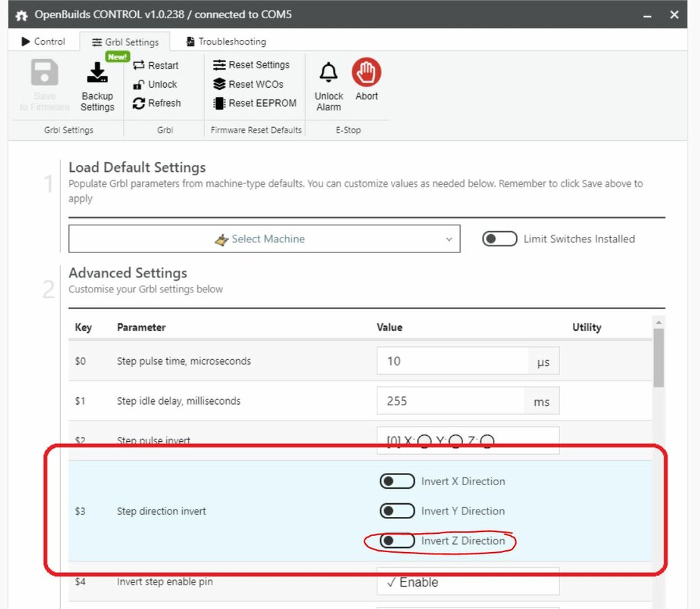
Task: Click the Unlock Alarm bell icon
Action: [x=329, y=73]
